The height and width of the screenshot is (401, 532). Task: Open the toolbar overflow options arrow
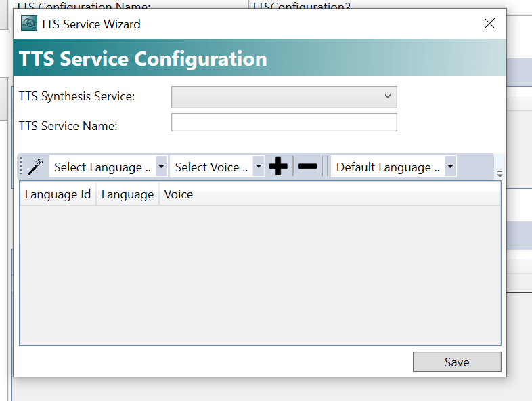(x=500, y=175)
